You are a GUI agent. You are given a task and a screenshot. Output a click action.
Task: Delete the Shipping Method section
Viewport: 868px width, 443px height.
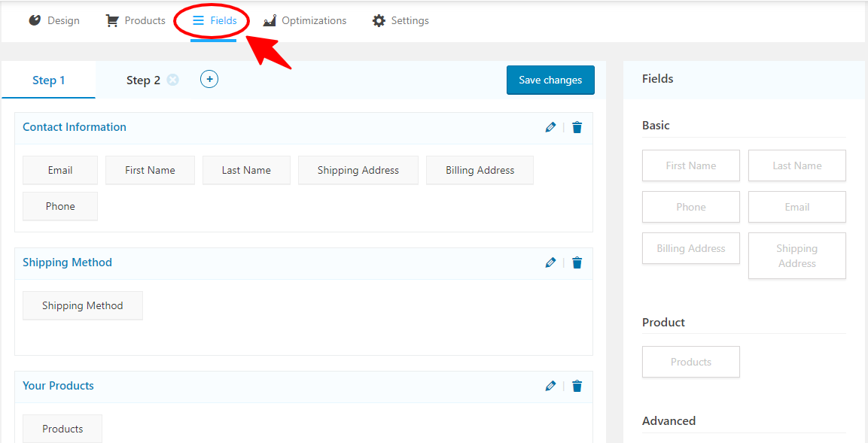click(x=577, y=262)
